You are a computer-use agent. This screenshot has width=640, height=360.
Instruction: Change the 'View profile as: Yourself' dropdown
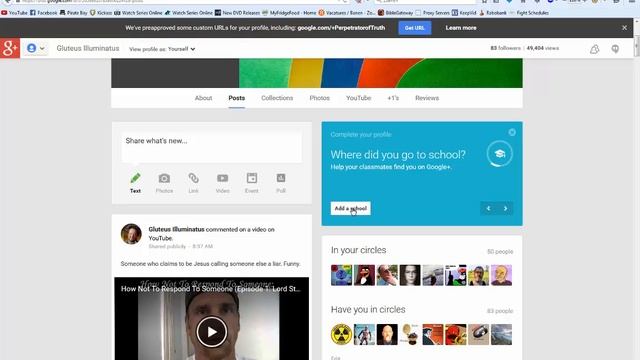click(x=162, y=49)
